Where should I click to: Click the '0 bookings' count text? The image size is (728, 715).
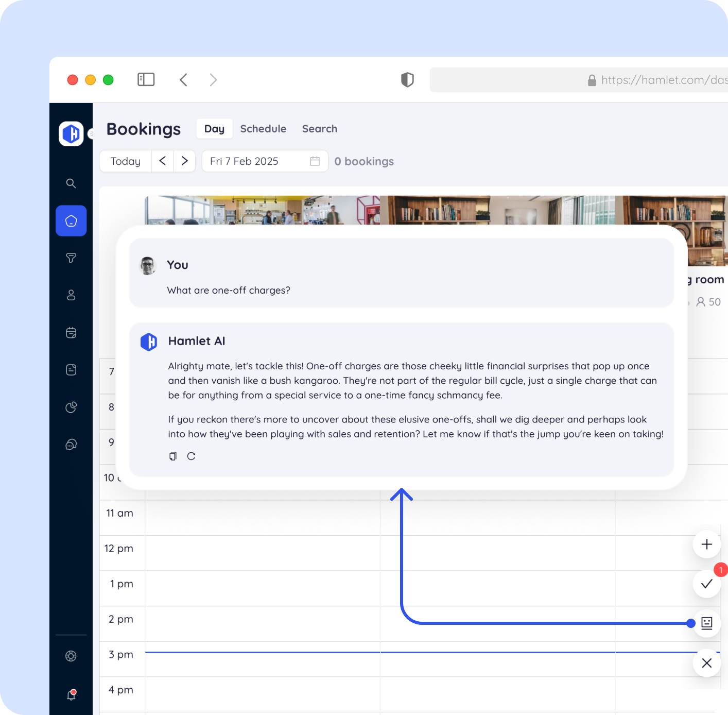364,161
